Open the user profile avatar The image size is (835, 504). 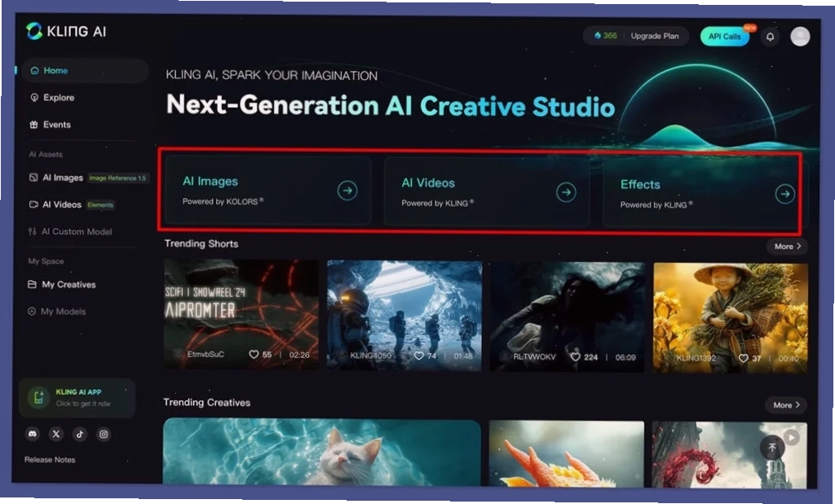pyautogui.click(x=800, y=36)
